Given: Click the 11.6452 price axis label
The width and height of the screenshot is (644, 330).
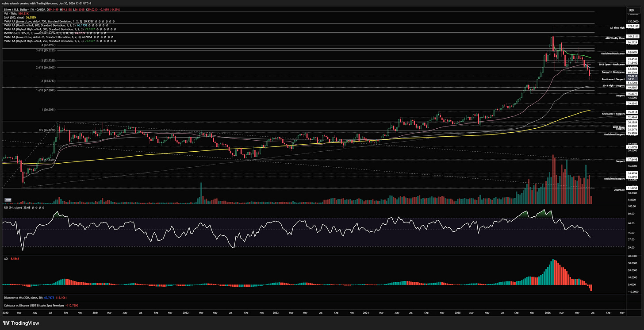Looking at the screenshot, I should coord(632,188).
